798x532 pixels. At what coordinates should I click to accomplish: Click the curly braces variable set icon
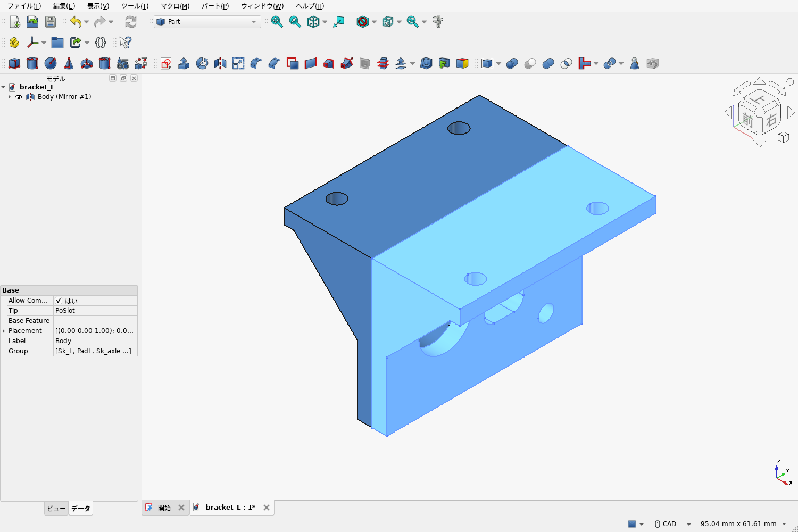pyautogui.click(x=101, y=43)
